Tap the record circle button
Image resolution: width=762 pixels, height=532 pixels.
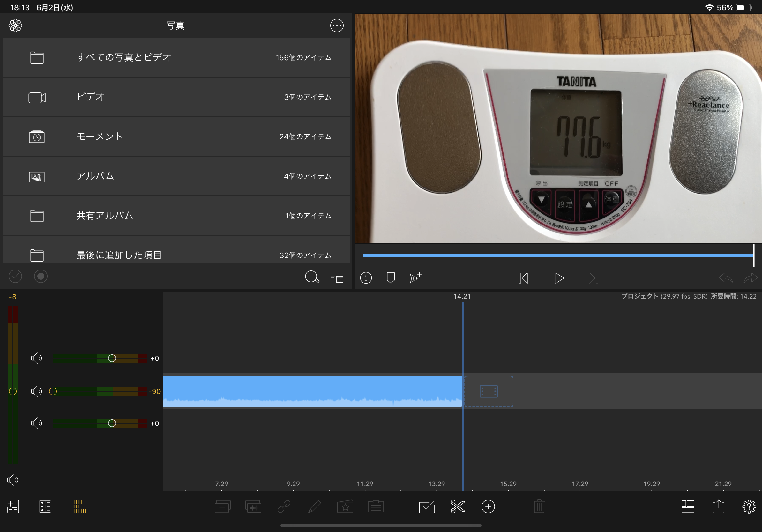tap(41, 276)
